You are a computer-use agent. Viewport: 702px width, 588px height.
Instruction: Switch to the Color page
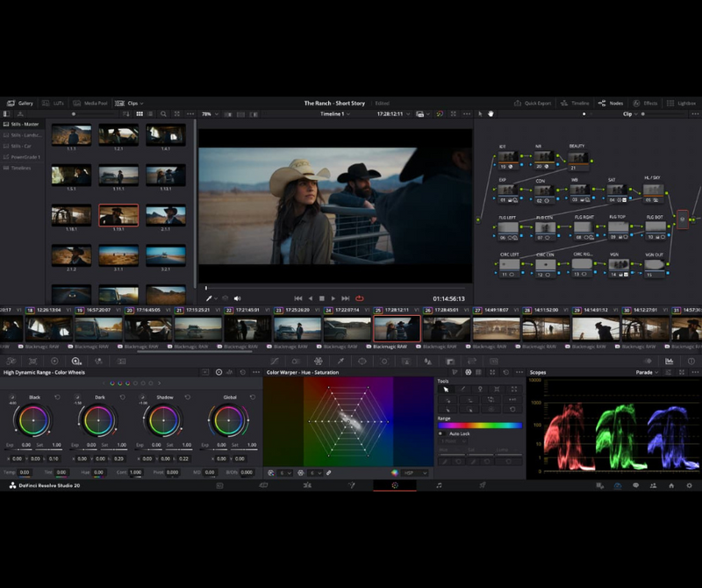pyautogui.click(x=395, y=485)
